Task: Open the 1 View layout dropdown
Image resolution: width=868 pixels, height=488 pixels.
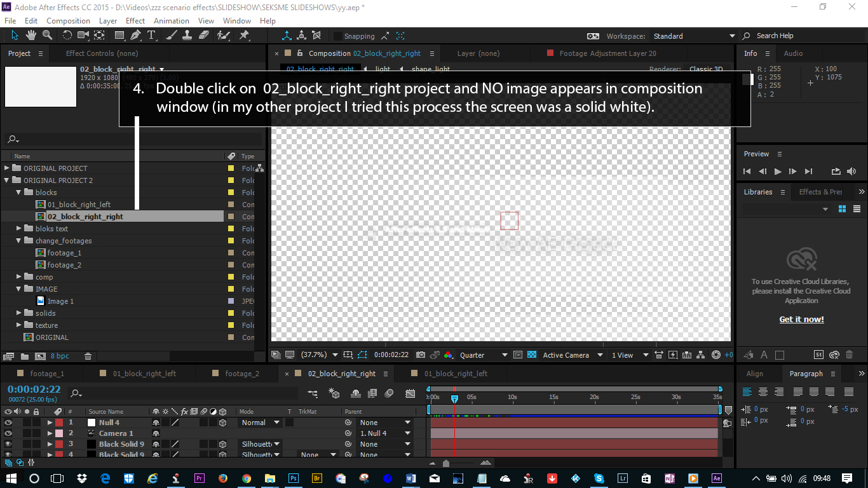Action: (630, 355)
